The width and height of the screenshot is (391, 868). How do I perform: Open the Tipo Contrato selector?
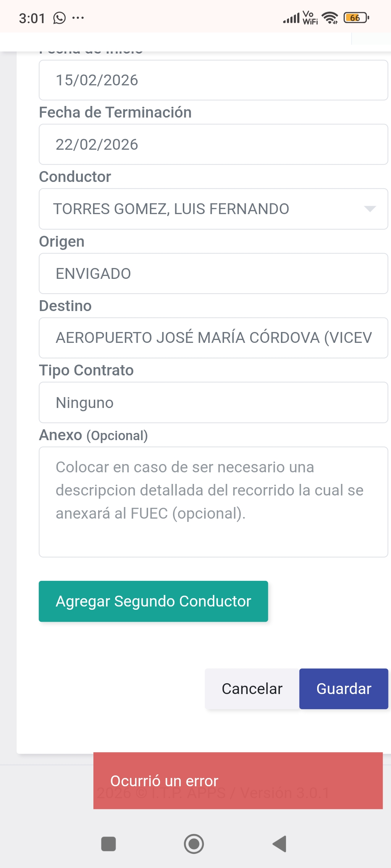click(213, 403)
